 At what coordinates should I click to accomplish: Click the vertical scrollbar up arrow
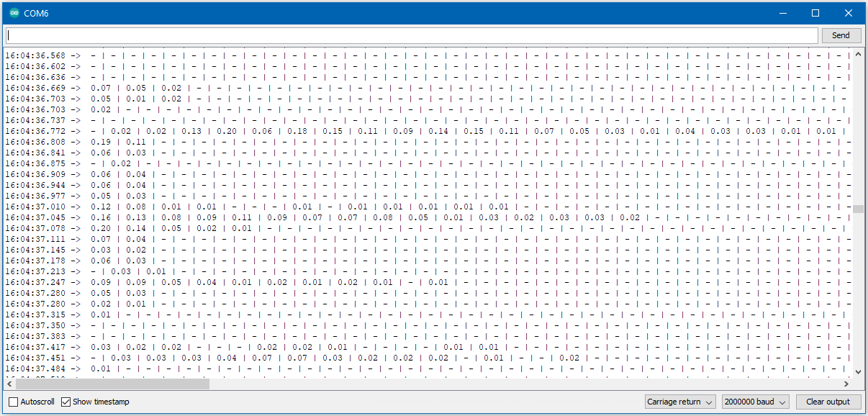click(x=857, y=55)
